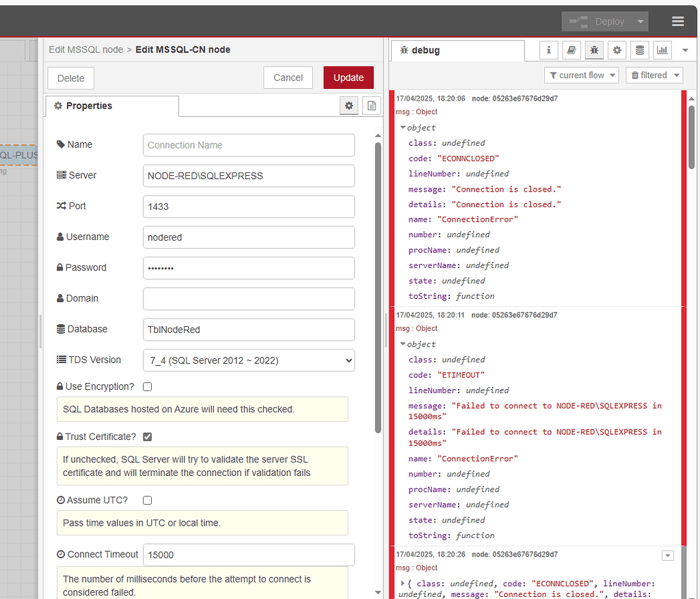Click the Connection Name input field
This screenshot has width=700, height=599.
point(248,145)
